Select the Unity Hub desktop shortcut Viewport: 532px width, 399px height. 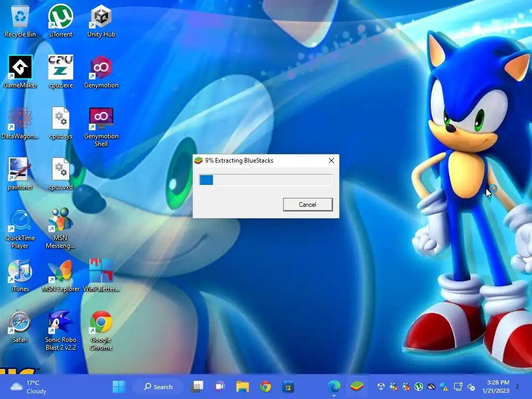coord(101,21)
